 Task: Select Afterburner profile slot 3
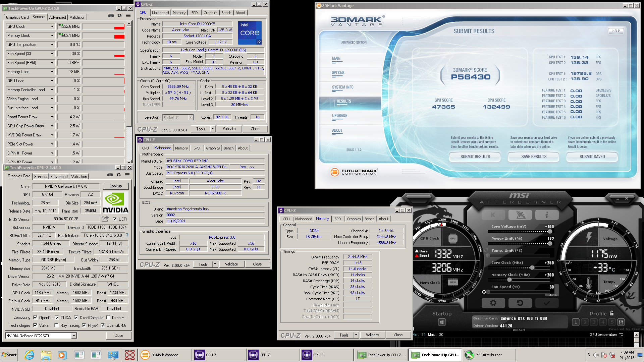[x=594, y=322]
